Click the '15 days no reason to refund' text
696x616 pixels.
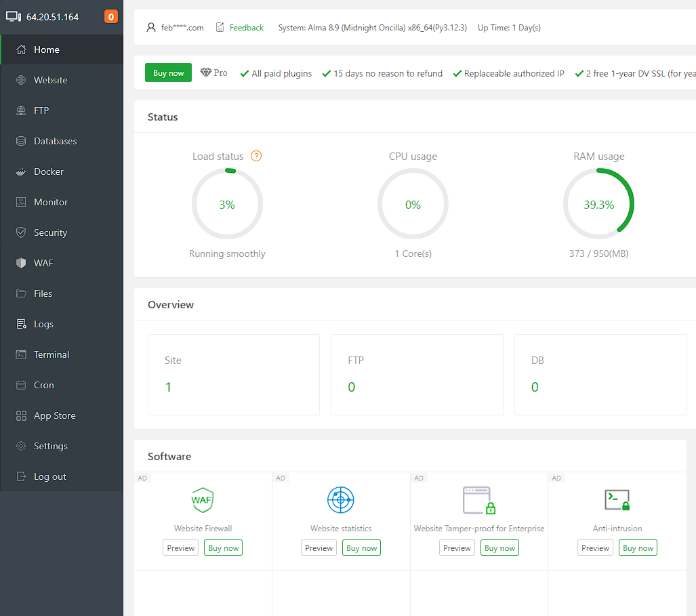388,74
